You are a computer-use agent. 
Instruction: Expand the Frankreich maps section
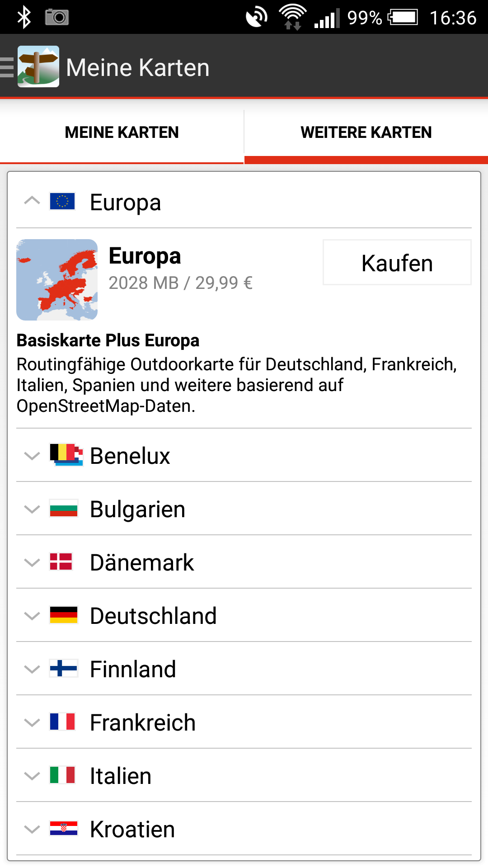click(x=32, y=722)
